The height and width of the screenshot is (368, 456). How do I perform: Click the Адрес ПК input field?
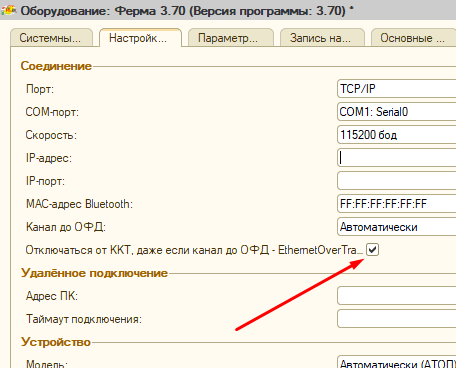(x=397, y=296)
